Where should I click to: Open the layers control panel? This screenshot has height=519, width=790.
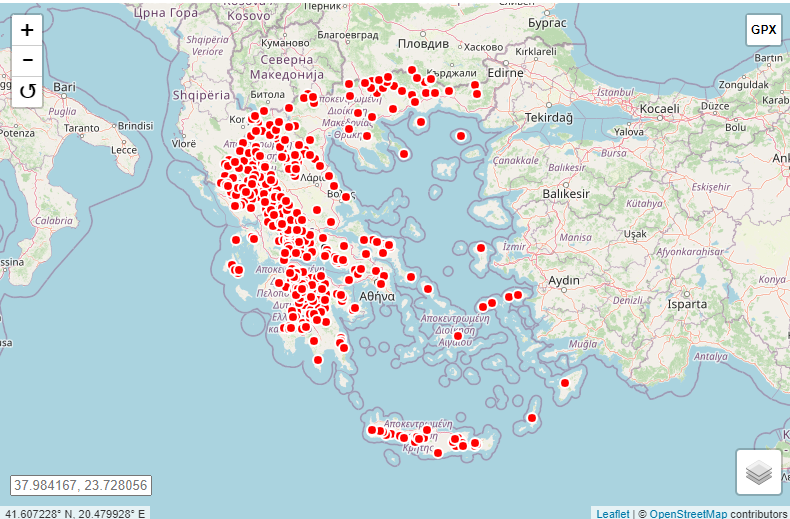pos(758,472)
